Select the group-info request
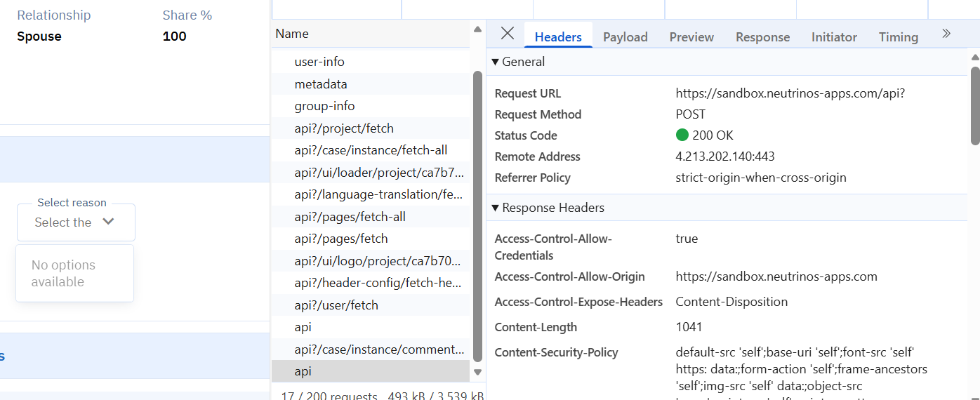The width and height of the screenshot is (980, 400). 371,106
